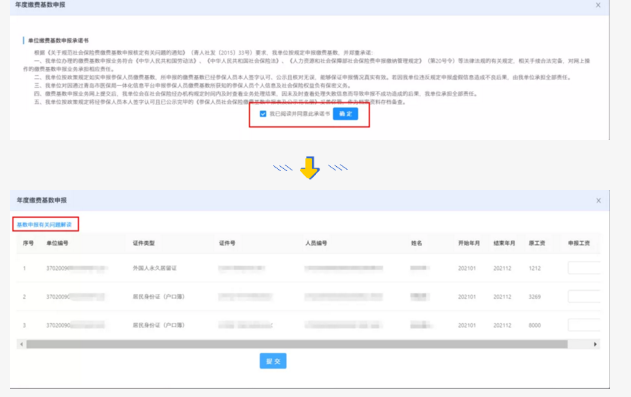
Task: Click 202112 in the row with 3269
Action: click(x=502, y=297)
